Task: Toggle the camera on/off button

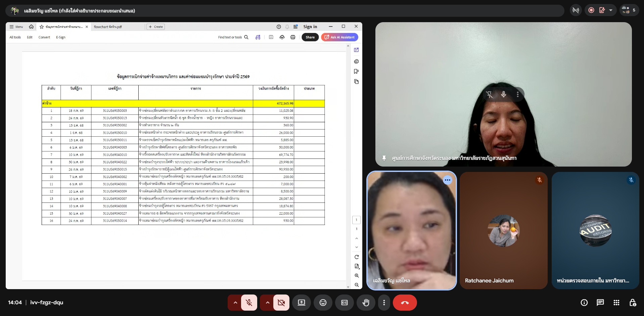Action: coord(281,303)
